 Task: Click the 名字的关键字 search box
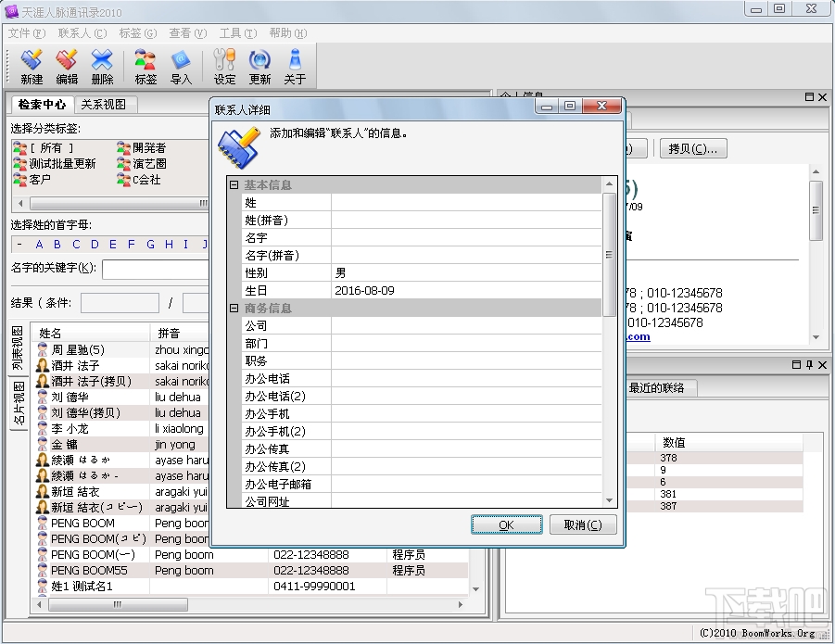(x=156, y=269)
